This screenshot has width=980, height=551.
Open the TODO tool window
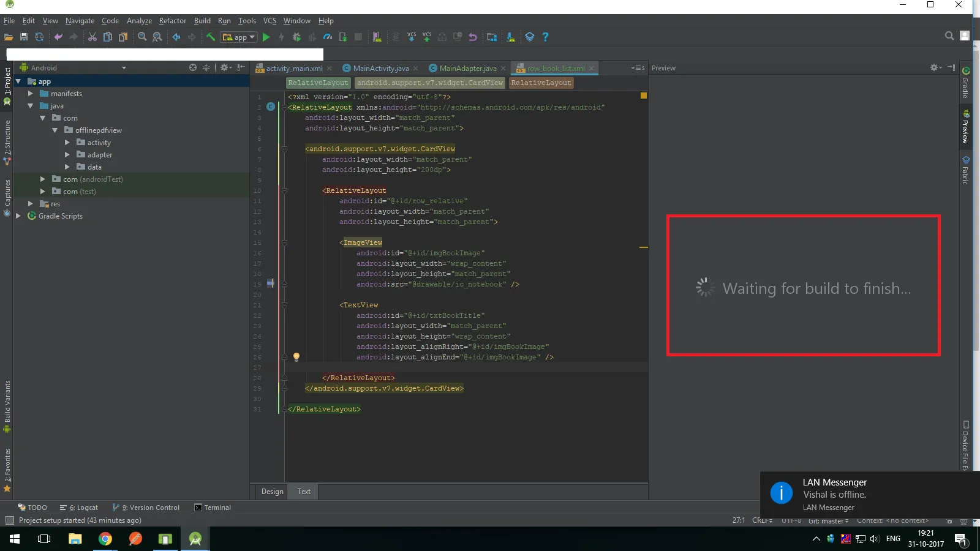tap(32, 508)
